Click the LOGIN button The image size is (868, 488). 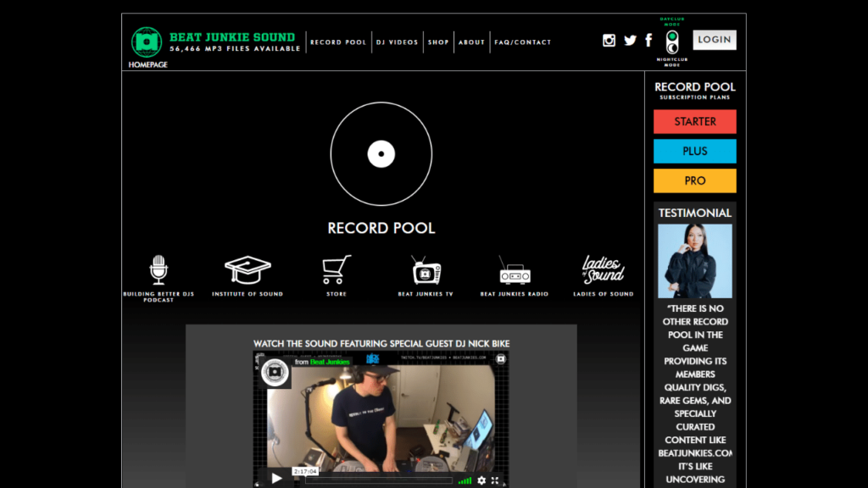pyautogui.click(x=714, y=40)
